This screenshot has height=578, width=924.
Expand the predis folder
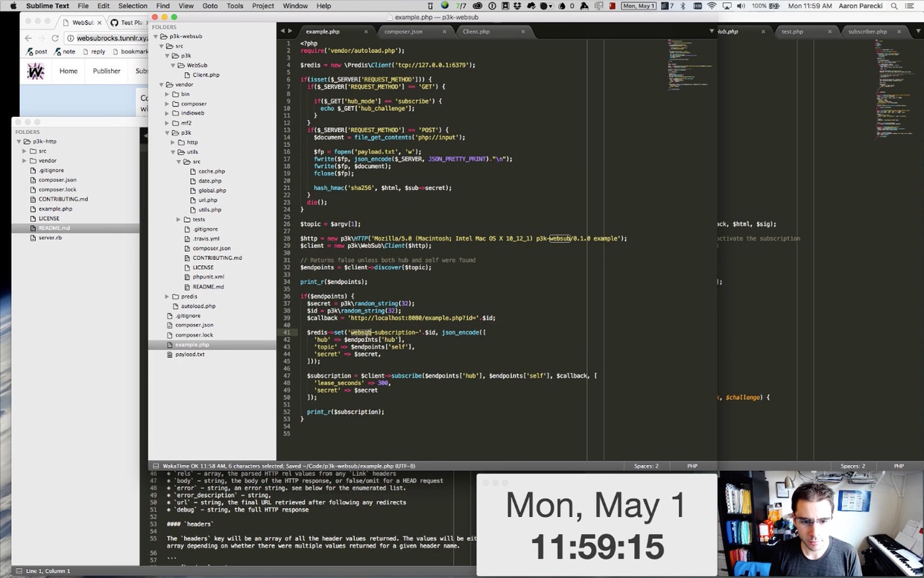167,296
